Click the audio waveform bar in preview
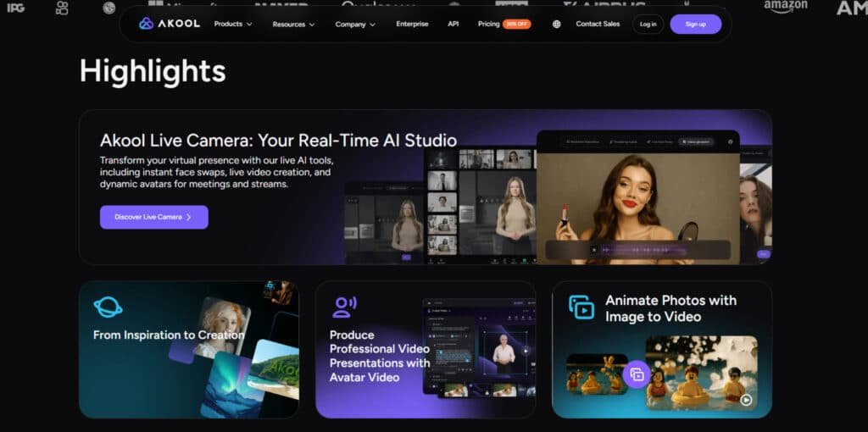Viewport: 868px width, 432px height. point(637,250)
